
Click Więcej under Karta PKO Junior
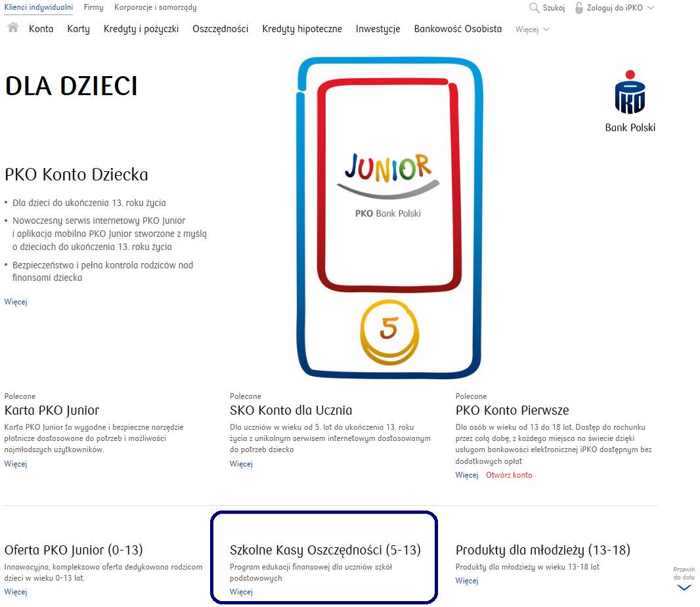16,464
